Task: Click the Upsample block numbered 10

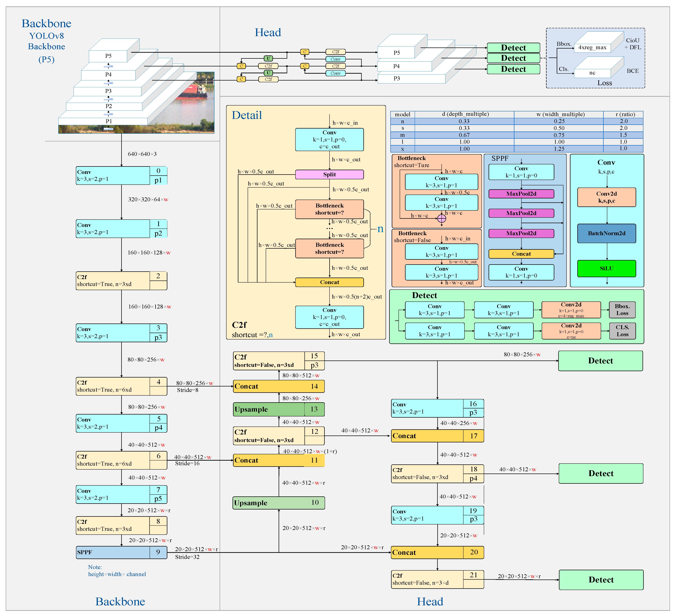Action: pyautogui.click(x=278, y=503)
